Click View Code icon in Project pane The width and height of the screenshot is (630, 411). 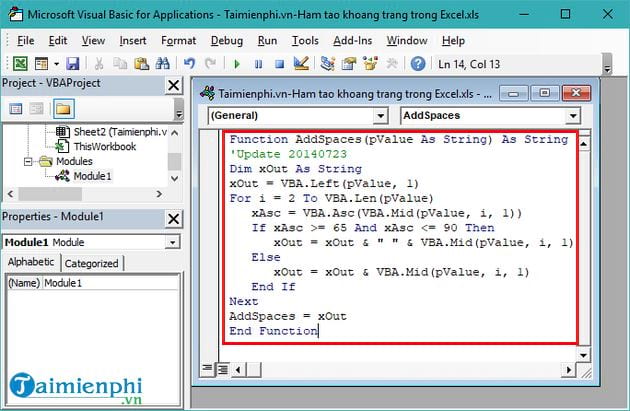(x=16, y=109)
